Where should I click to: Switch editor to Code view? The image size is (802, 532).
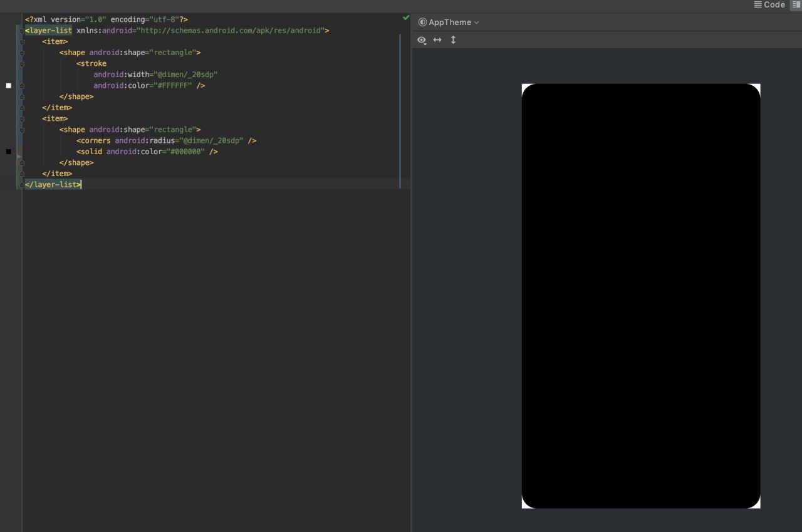(769, 4)
